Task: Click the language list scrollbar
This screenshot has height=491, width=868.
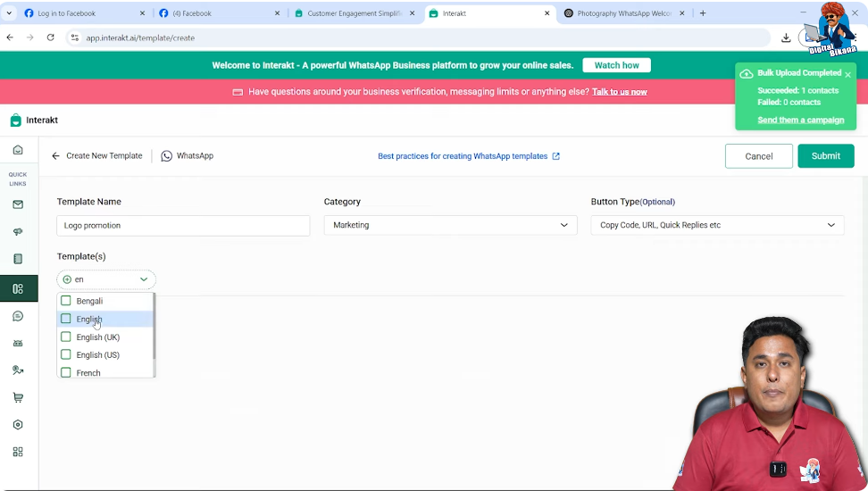Action: pos(154,327)
